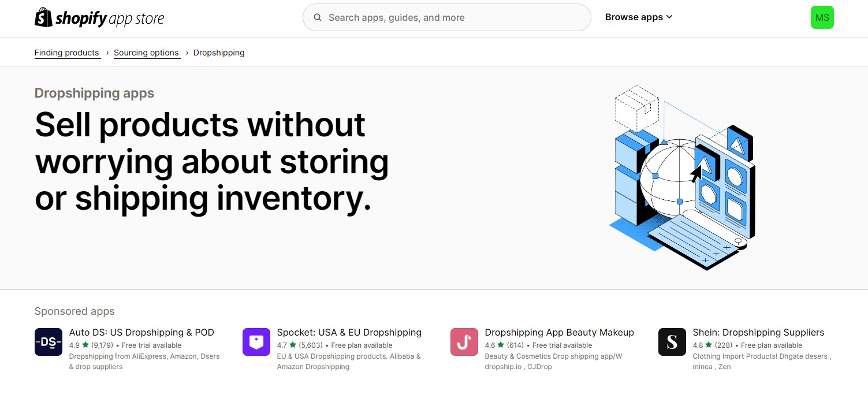
Task: Open Dropshipping App Beauty Makeup title
Action: [x=560, y=333]
